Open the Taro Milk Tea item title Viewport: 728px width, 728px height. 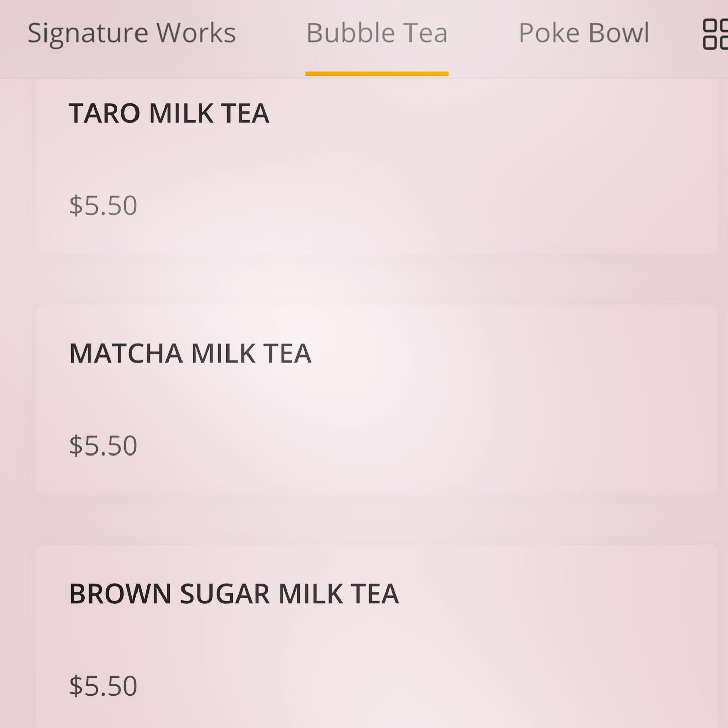coord(169,113)
